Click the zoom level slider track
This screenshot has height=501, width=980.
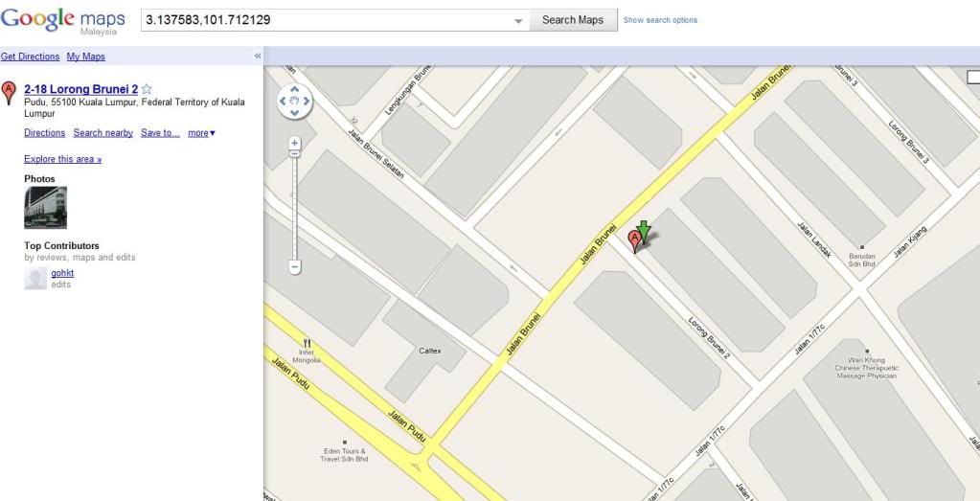coord(295,206)
